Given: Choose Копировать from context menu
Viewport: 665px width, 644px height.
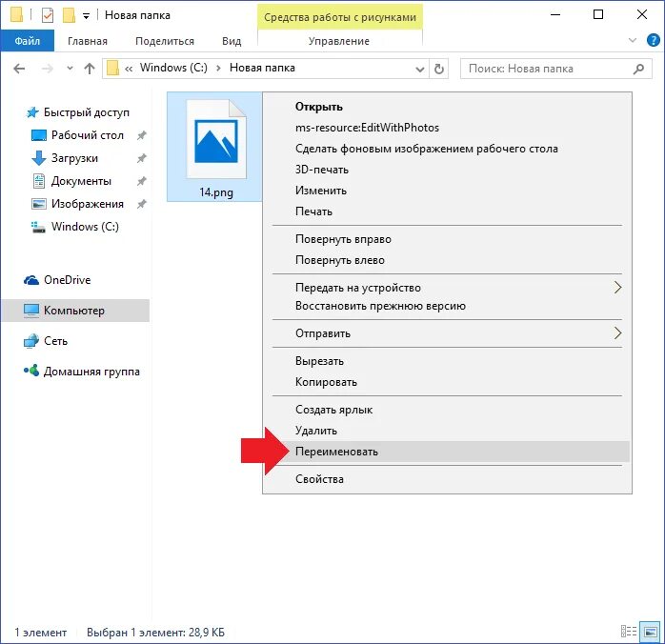Looking at the screenshot, I should (x=446, y=382).
